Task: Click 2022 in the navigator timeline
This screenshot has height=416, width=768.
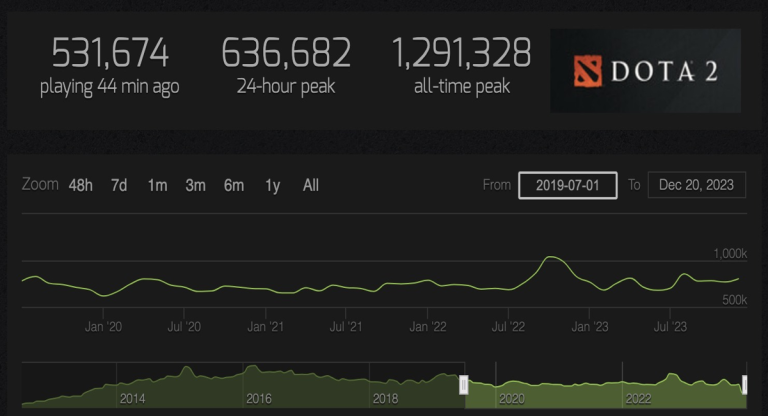Action: click(638, 399)
